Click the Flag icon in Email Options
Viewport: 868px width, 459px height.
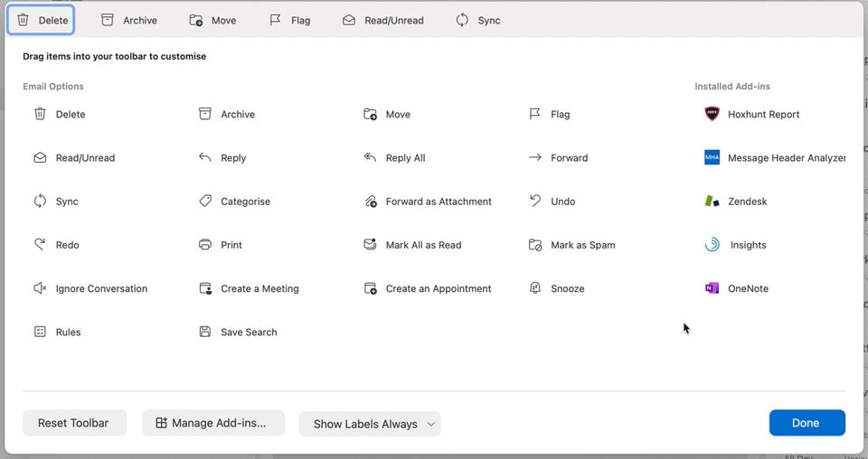(x=534, y=114)
